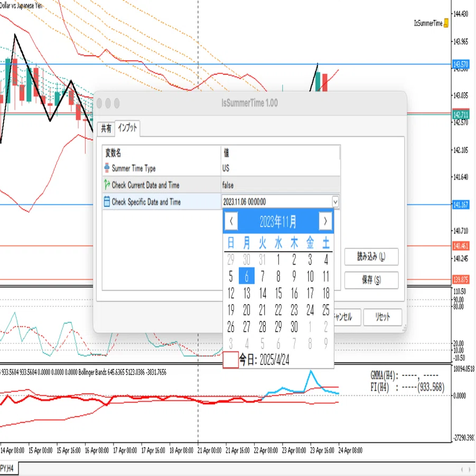Image resolution: width=476 pixels, height=476 pixels.
Task: Switch to the 共有 tab
Action: pyautogui.click(x=106, y=128)
